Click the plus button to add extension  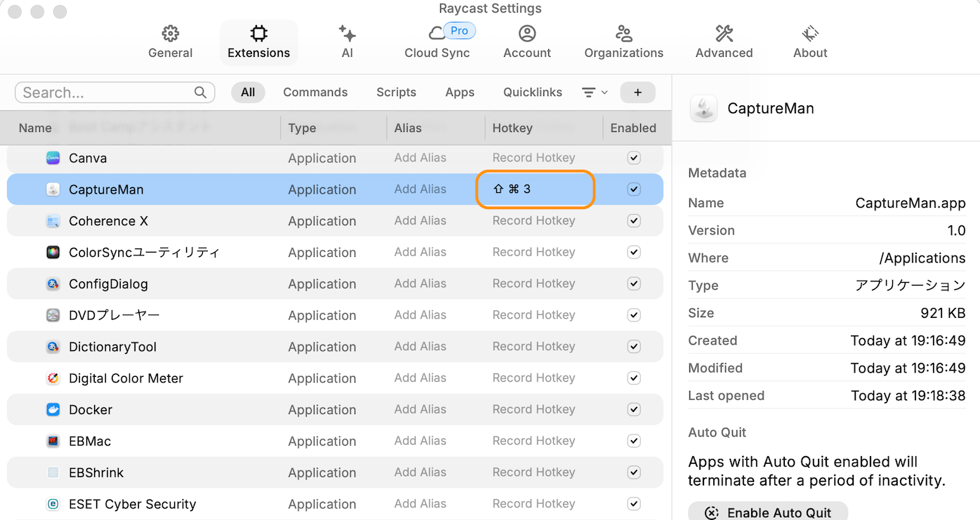click(637, 93)
